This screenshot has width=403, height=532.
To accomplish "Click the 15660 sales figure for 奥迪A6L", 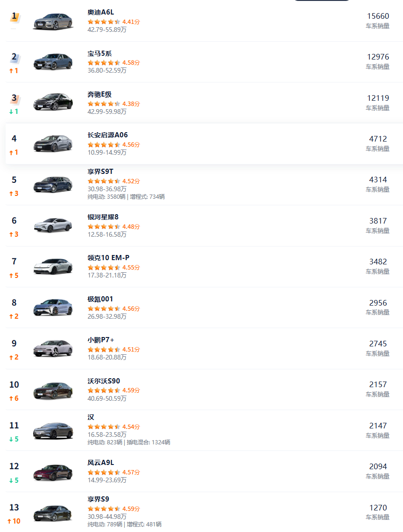I will pyautogui.click(x=378, y=16).
